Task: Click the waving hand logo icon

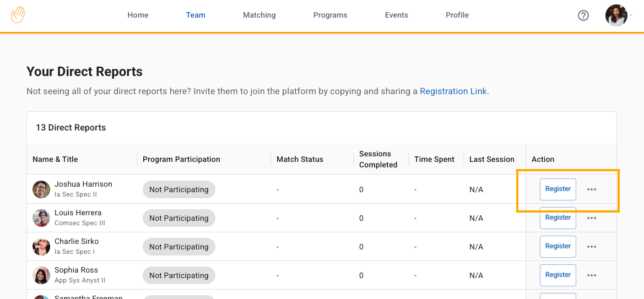Action: (18, 15)
